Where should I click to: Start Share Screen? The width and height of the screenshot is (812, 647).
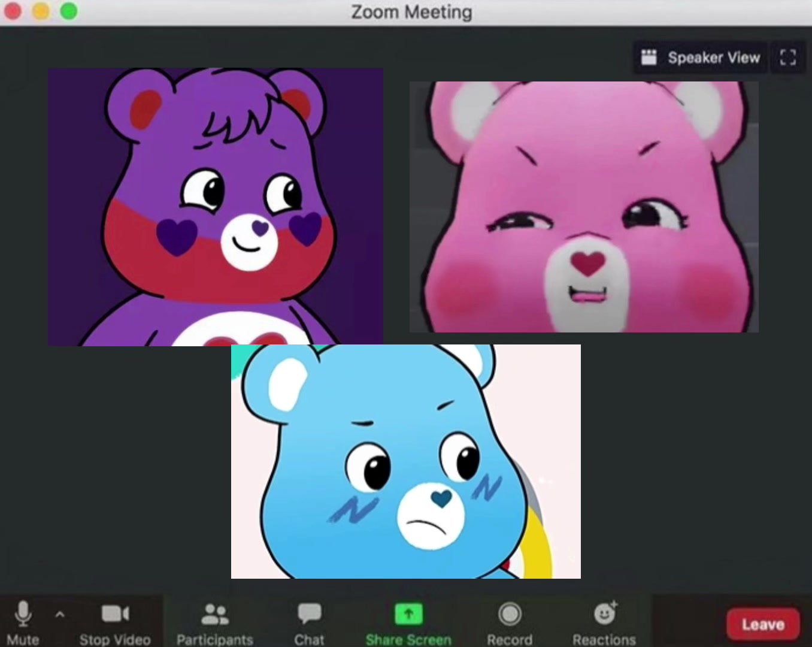click(x=408, y=623)
